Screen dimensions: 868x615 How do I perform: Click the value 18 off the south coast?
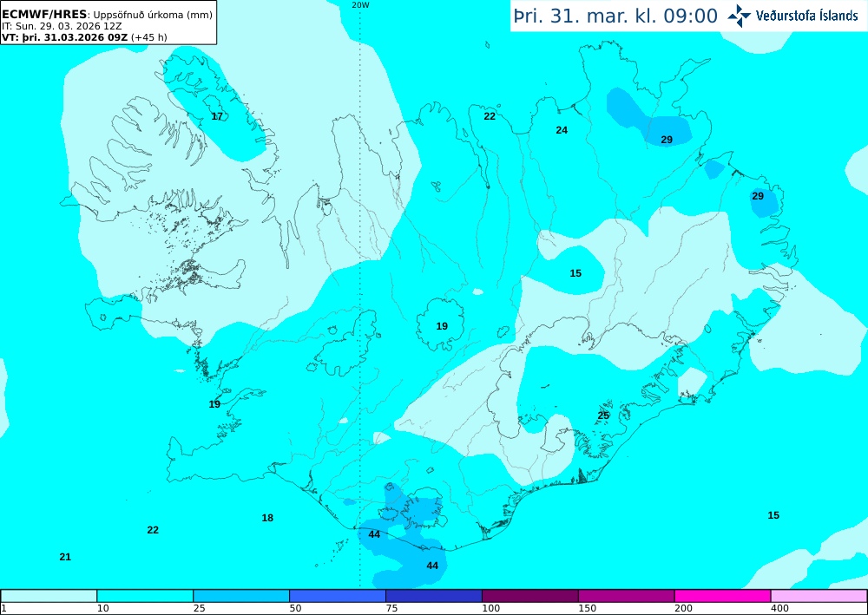coord(267,518)
